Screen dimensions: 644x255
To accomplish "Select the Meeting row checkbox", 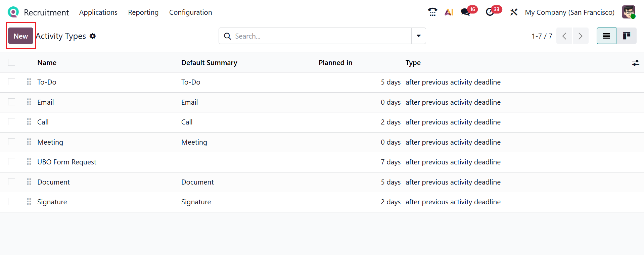I will click(12, 142).
